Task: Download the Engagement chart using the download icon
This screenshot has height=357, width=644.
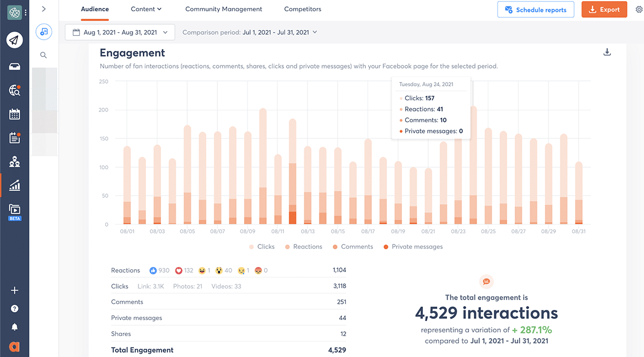Action: pos(607,52)
